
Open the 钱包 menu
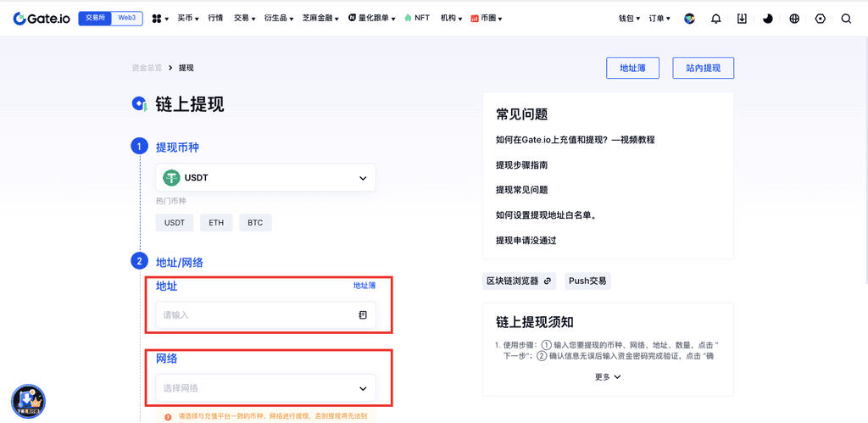coord(629,18)
